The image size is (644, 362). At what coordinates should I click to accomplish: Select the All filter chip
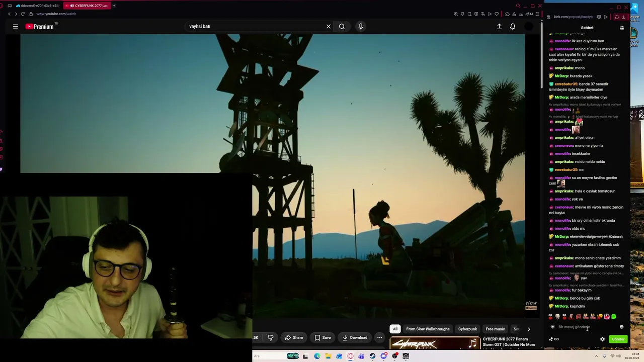tap(395, 329)
